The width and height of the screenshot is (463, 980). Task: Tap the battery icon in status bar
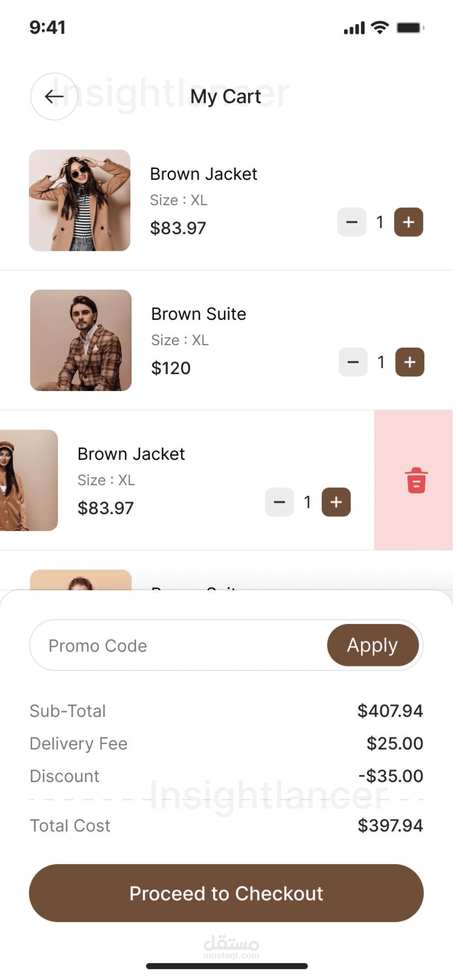point(410,28)
